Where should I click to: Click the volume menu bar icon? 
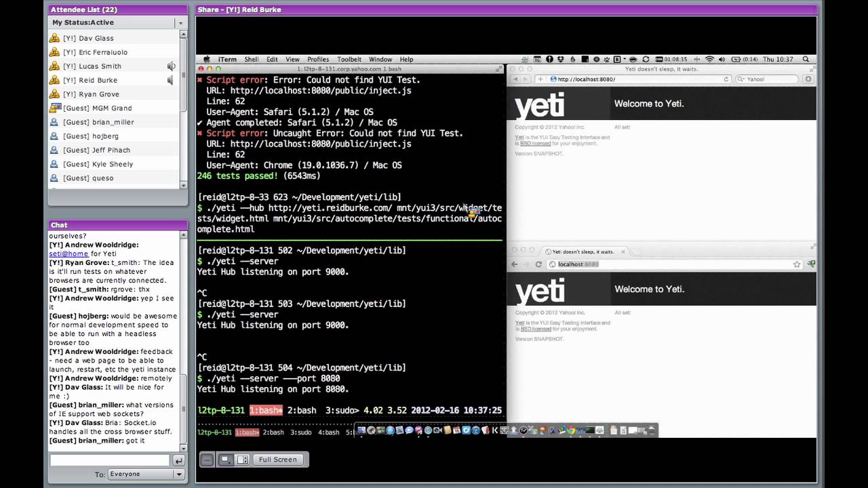coord(721,60)
